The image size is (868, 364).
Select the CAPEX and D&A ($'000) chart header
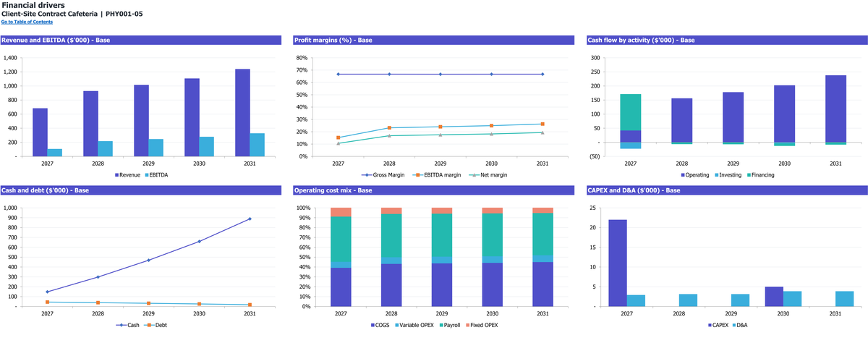click(x=727, y=190)
